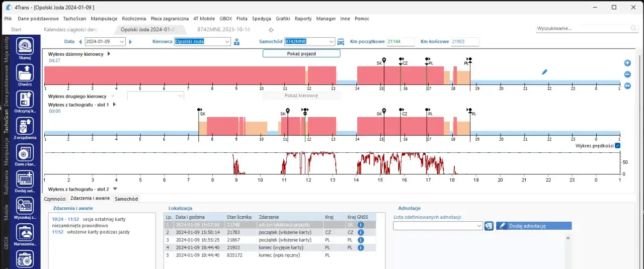Viewport: 644px width, 269px height.
Task: Open the Data date picker dropdown
Action: tap(121, 42)
